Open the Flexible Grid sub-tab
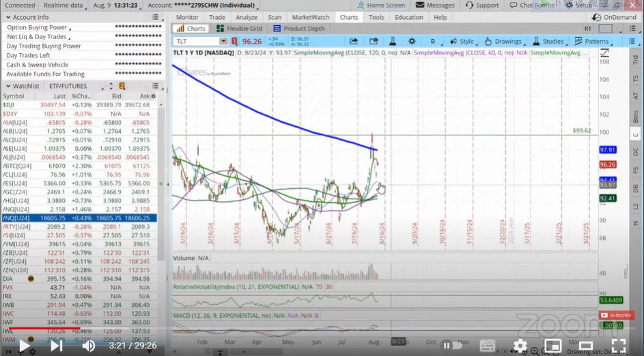 [239, 29]
